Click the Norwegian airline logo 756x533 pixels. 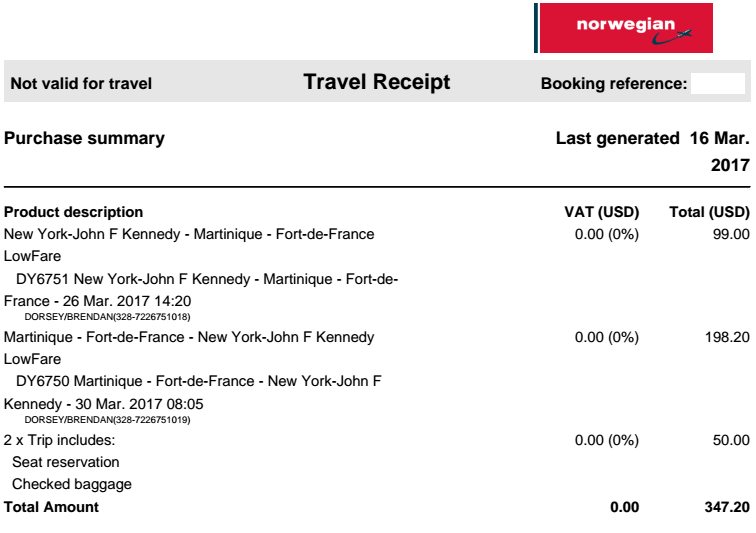(x=623, y=28)
